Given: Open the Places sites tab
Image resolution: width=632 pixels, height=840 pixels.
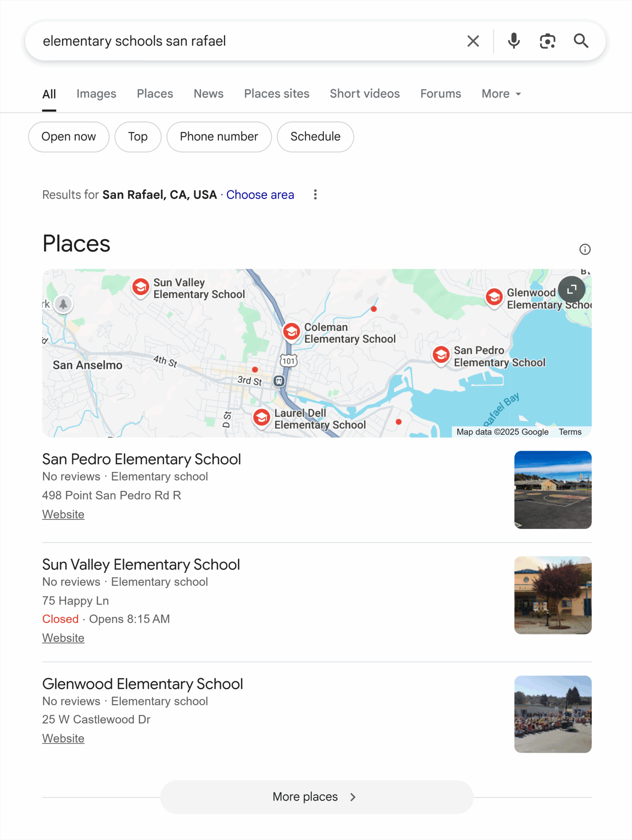Looking at the screenshot, I should coord(277,94).
